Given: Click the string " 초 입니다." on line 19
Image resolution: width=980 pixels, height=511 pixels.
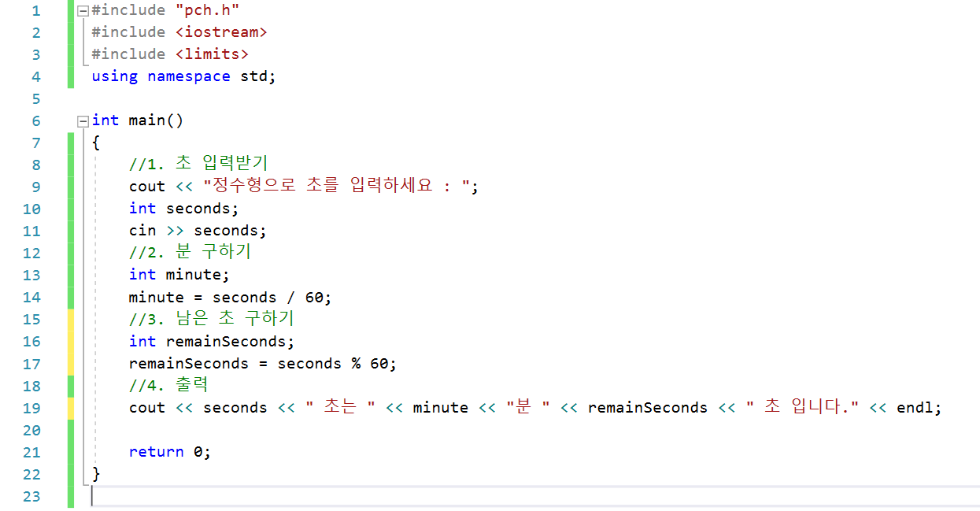Looking at the screenshot, I should coord(802,407).
